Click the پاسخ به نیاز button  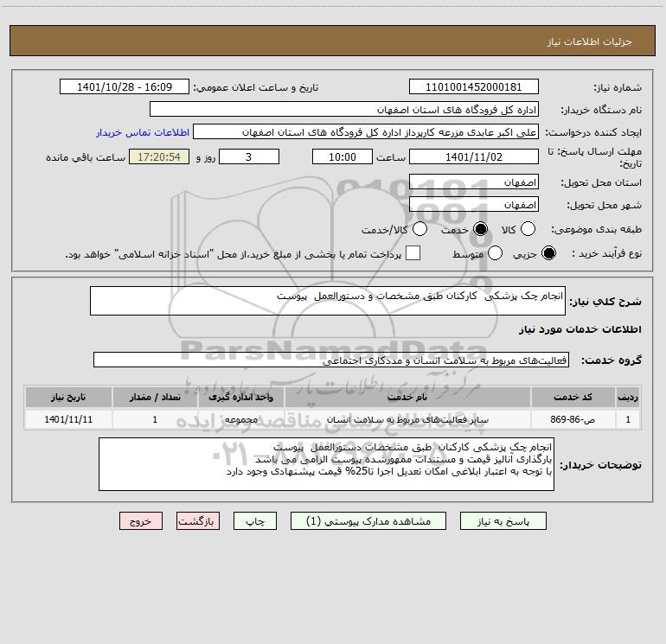point(503,521)
